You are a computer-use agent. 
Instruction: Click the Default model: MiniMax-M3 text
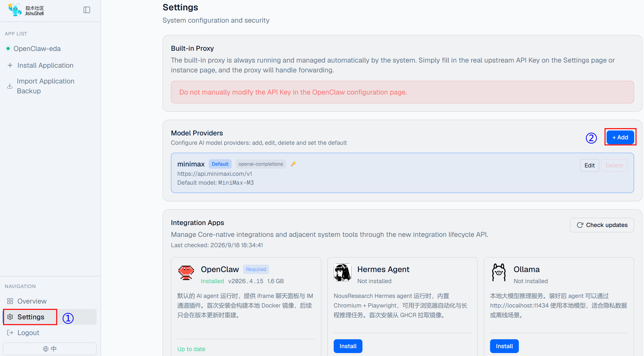[x=215, y=182]
